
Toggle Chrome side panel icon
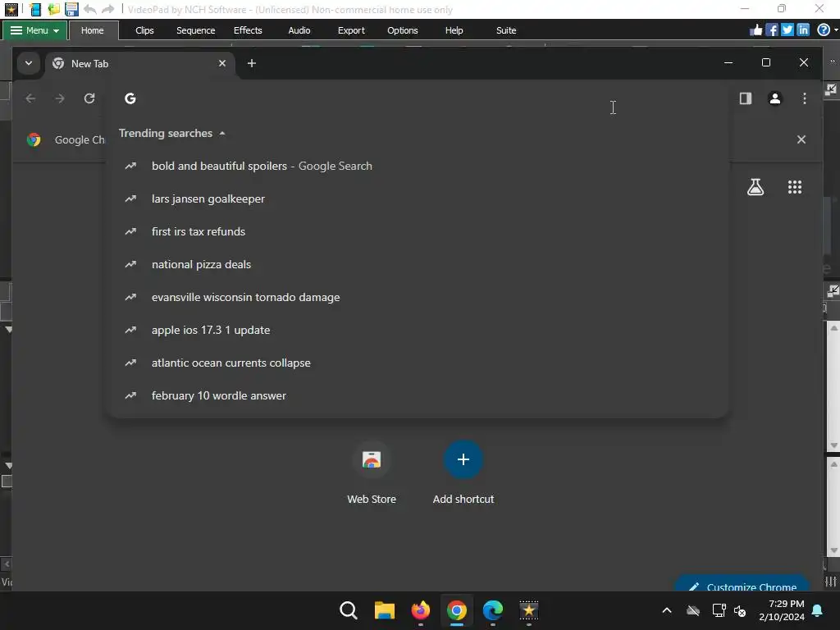[745, 98]
